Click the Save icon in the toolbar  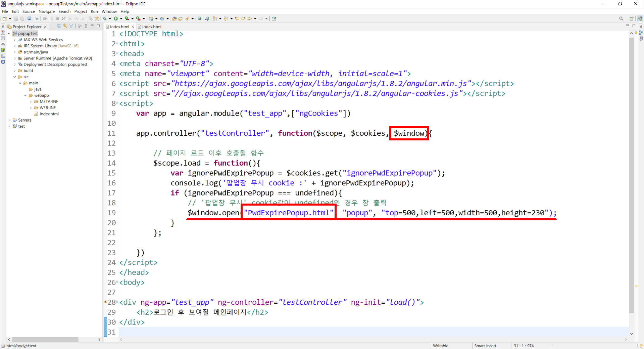pos(15,18)
